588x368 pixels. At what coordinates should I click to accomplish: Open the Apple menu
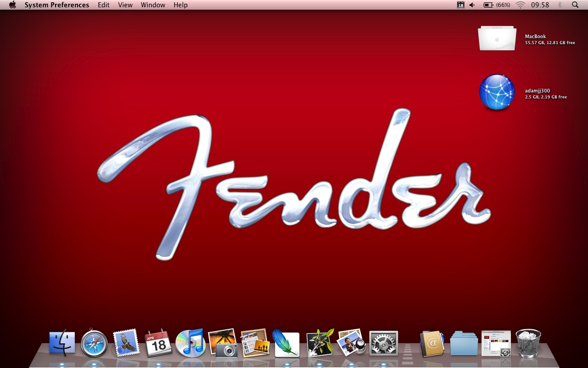pyautogui.click(x=12, y=5)
